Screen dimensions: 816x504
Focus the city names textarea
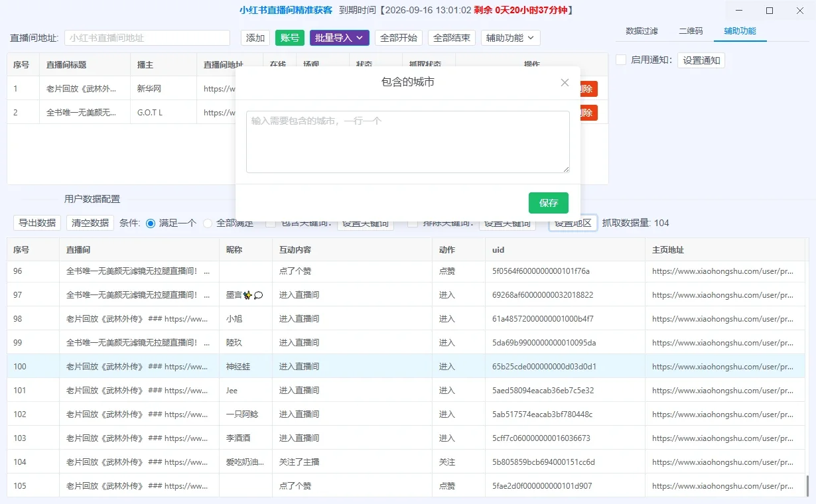[408, 142]
